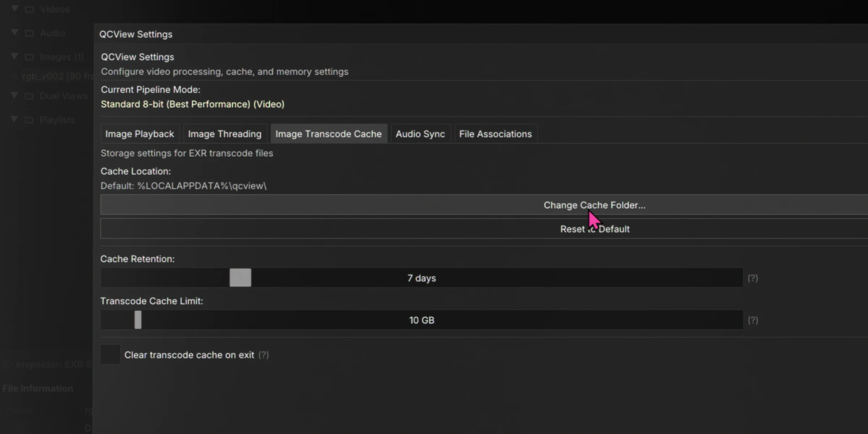Open help for Clear transcode cache on exit

[x=263, y=355]
